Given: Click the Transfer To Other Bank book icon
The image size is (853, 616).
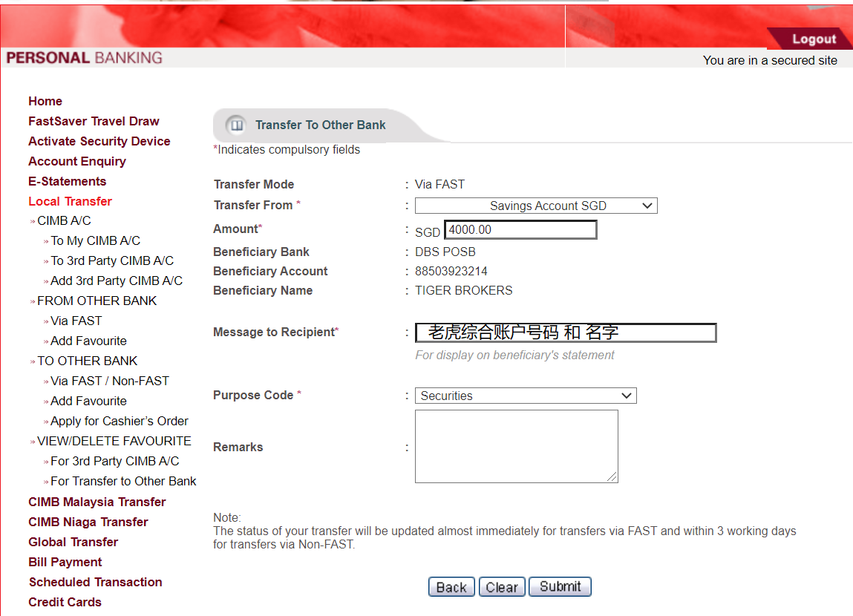Looking at the screenshot, I should pyautogui.click(x=237, y=125).
